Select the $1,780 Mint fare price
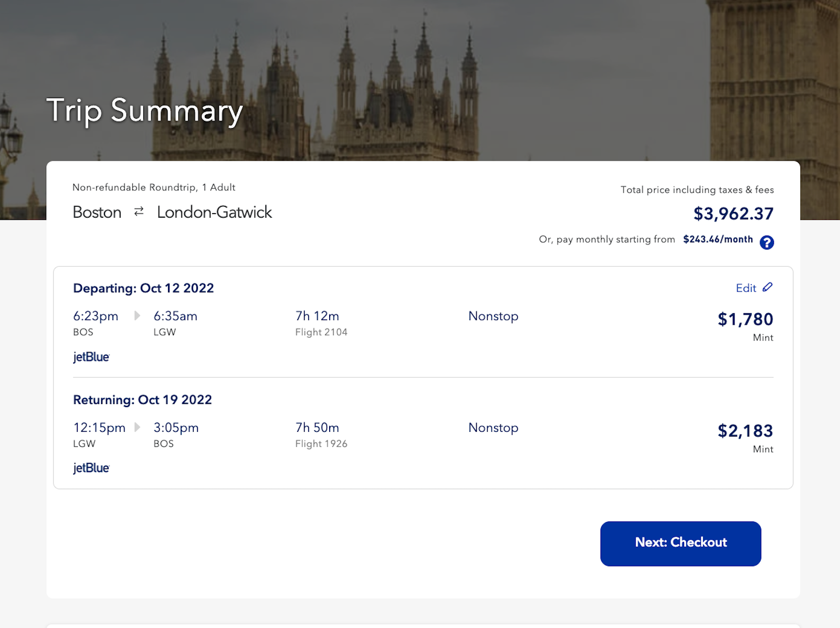 click(x=745, y=320)
